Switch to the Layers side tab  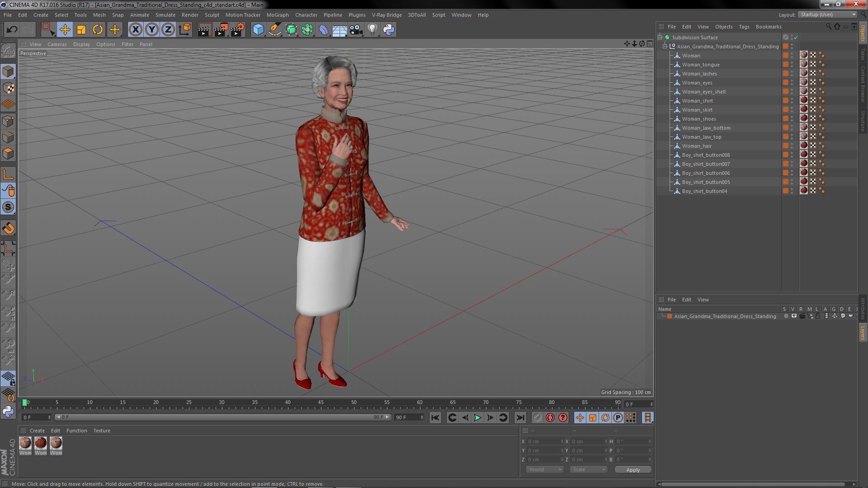tap(863, 333)
